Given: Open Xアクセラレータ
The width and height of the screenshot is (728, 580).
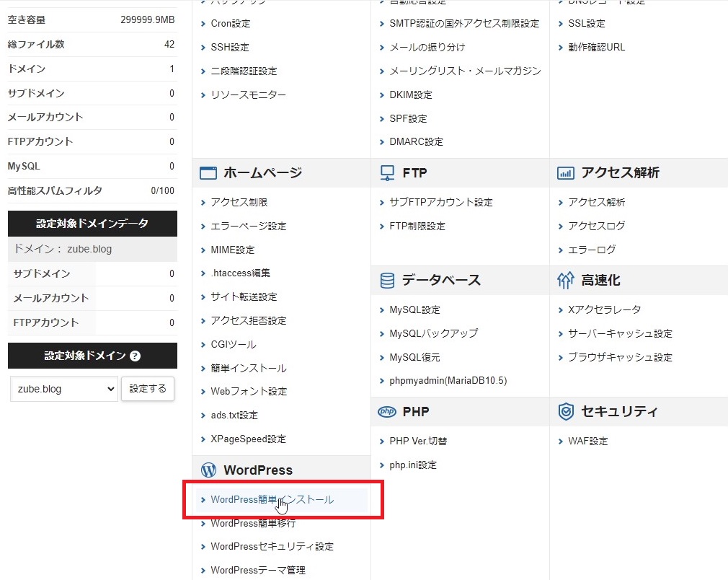Looking at the screenshot, I should (605, 310).
